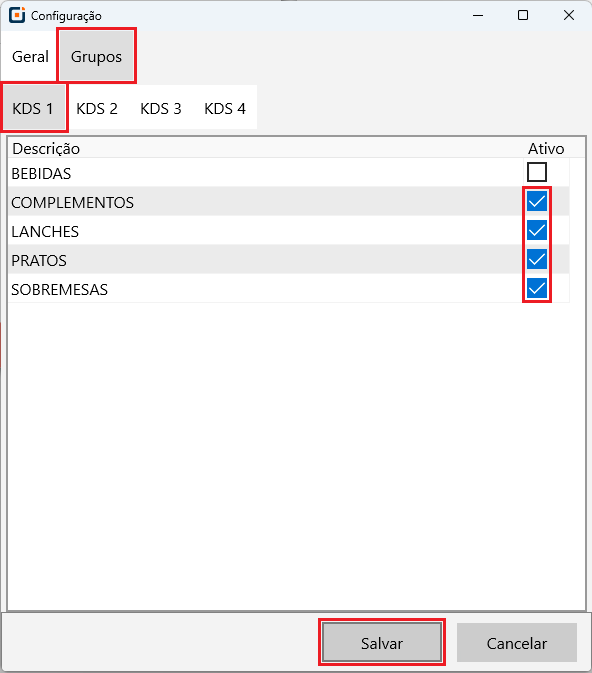This screenshot has width=592, height=673.
Task: Uncheck the LANCHES Ativo checkbox
Action: (537, 230)
